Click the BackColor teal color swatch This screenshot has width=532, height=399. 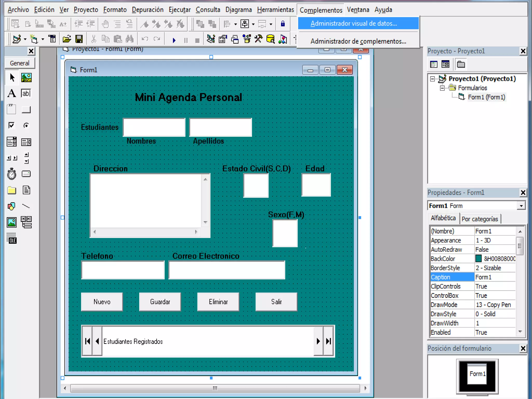point(478,258)
